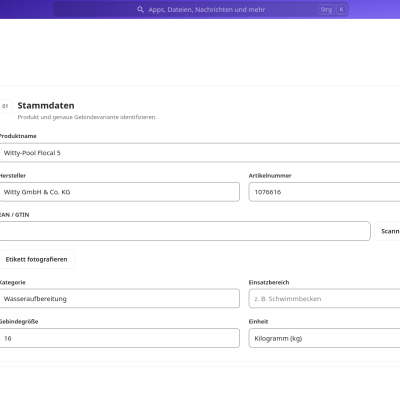Screen dimensions: 400x400
Task: Click the 'K' shortcut key hint
Action: point(341,10)
